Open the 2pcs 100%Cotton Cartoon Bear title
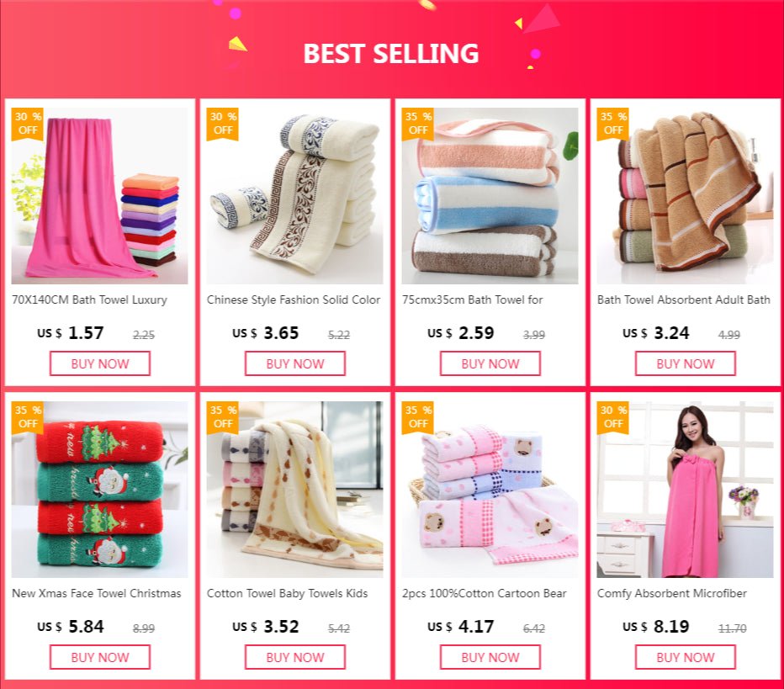The width and height of the screenshot is (784, 689). (484, 593)
